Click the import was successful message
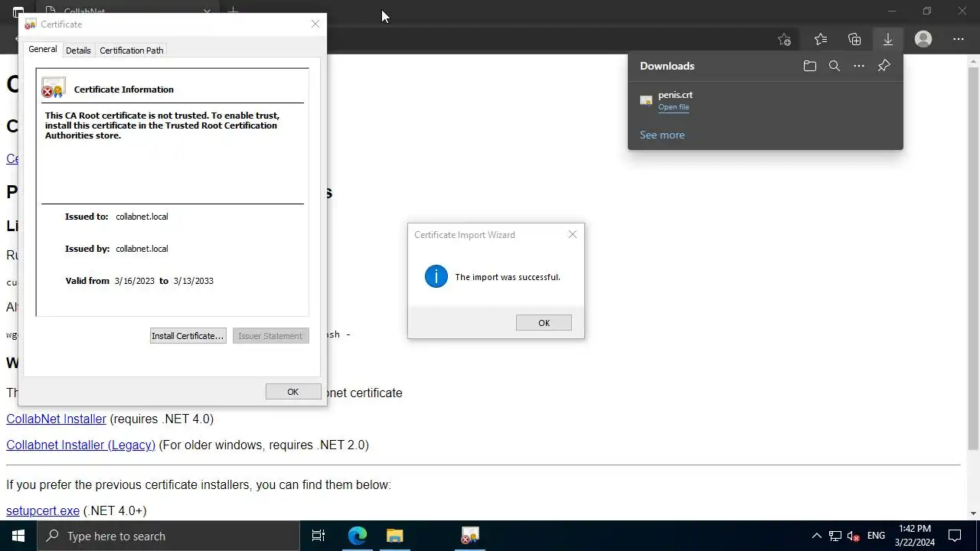The width and height of the screenshot is (980, 551). [x=508, y=277]
